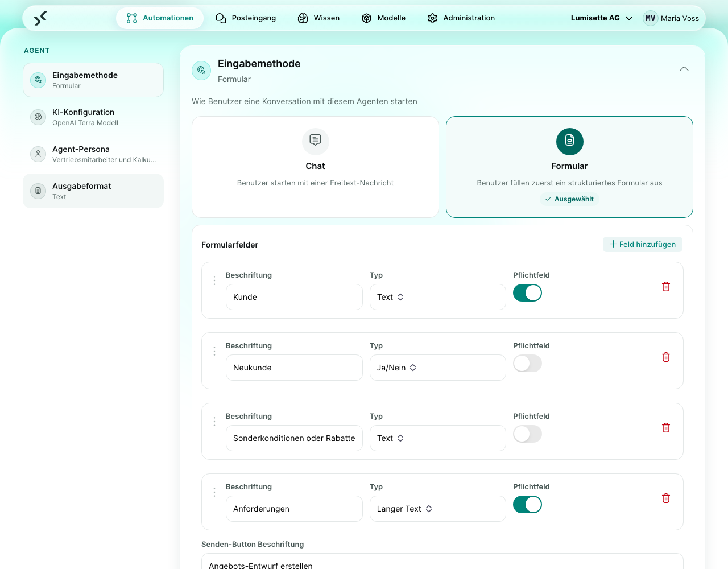Open the Posteingang tab
728x569 pixels.
pyautogui.click(x=246, y=18)
